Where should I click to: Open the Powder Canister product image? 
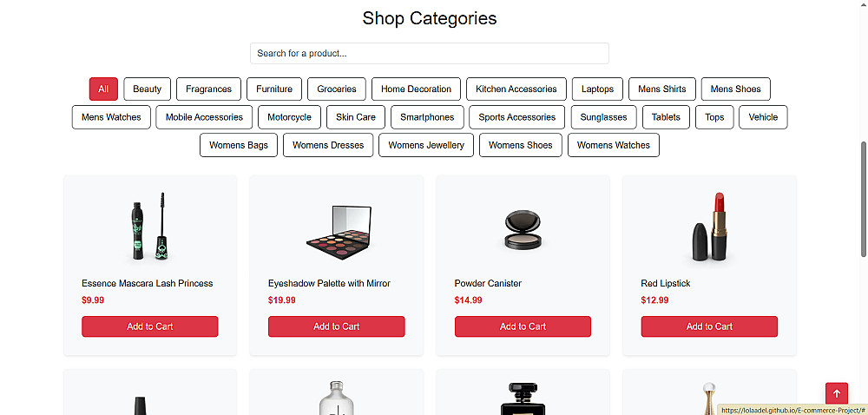pos(523,229)
